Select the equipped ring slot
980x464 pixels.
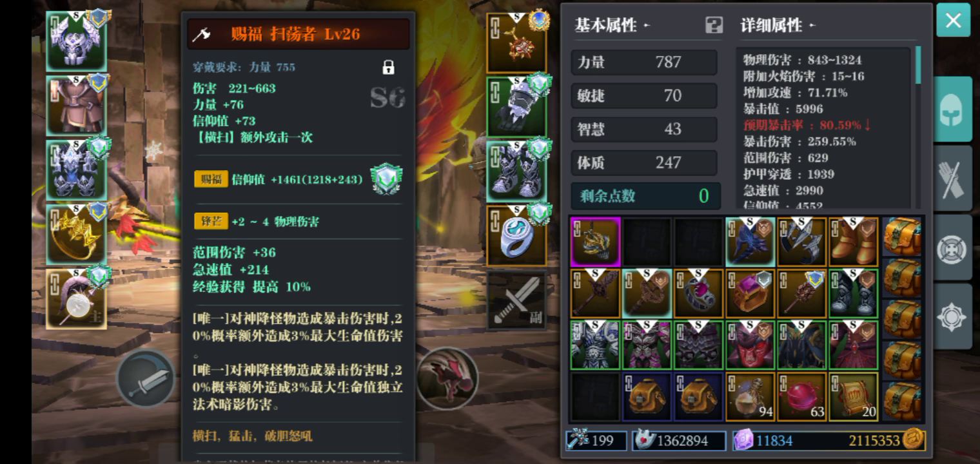[x=516, y=235]
